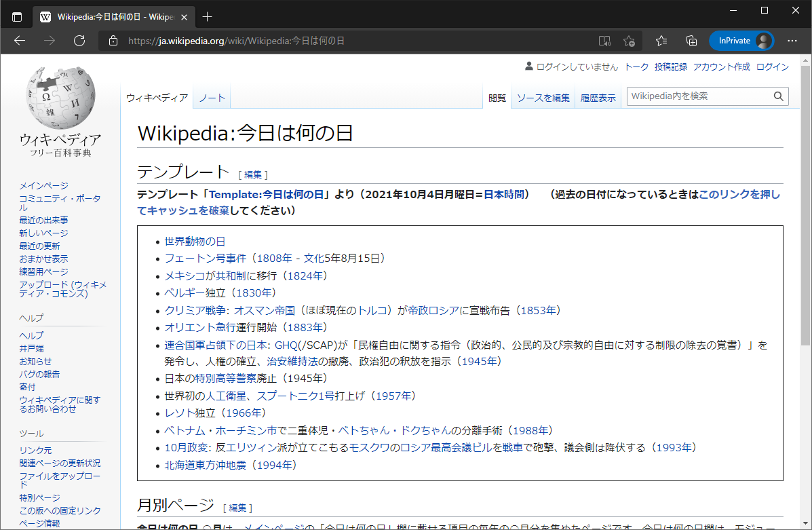
Task: Open 練習用ページ sidebar link
Action: (x=43, y=272)
